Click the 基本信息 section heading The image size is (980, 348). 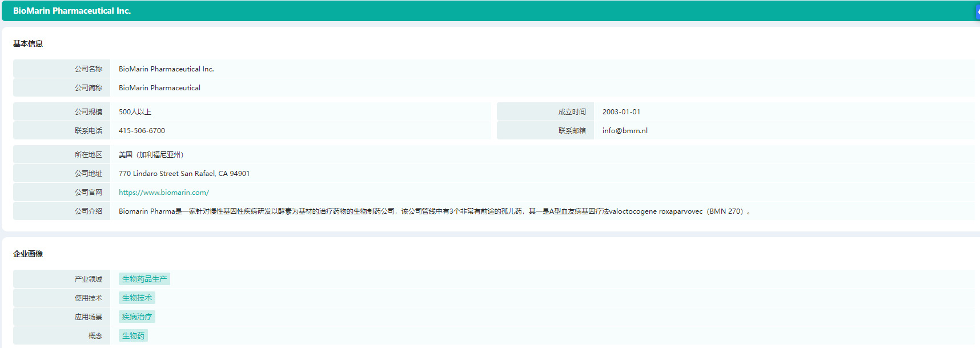(x=28, y=43)
